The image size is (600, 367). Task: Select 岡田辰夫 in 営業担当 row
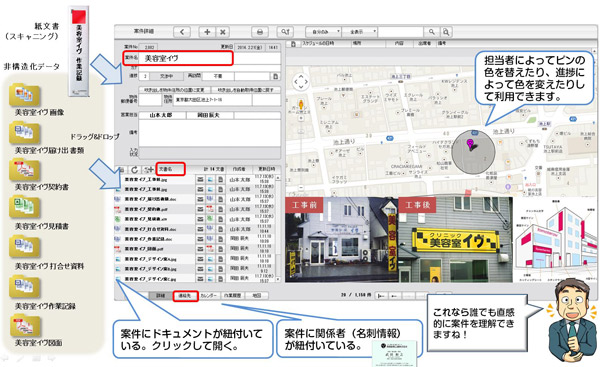pyautogui.click(x=210, y=115)
